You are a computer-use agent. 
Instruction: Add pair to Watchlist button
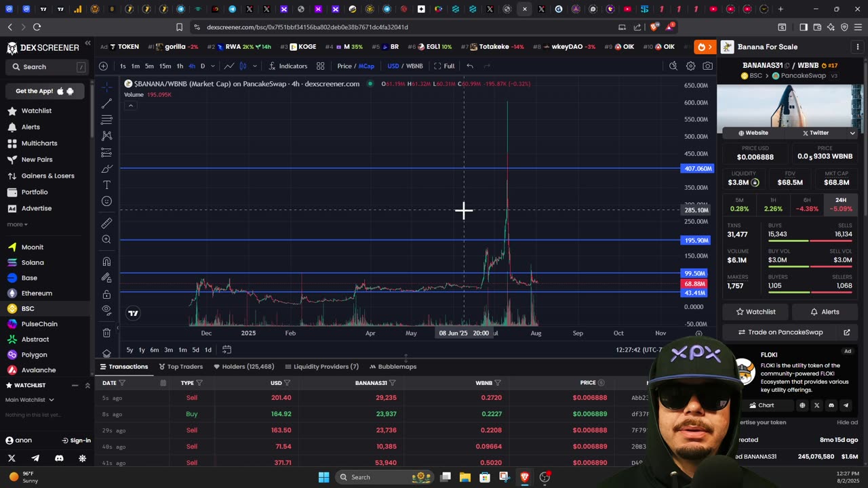click(x=755, y=312)
